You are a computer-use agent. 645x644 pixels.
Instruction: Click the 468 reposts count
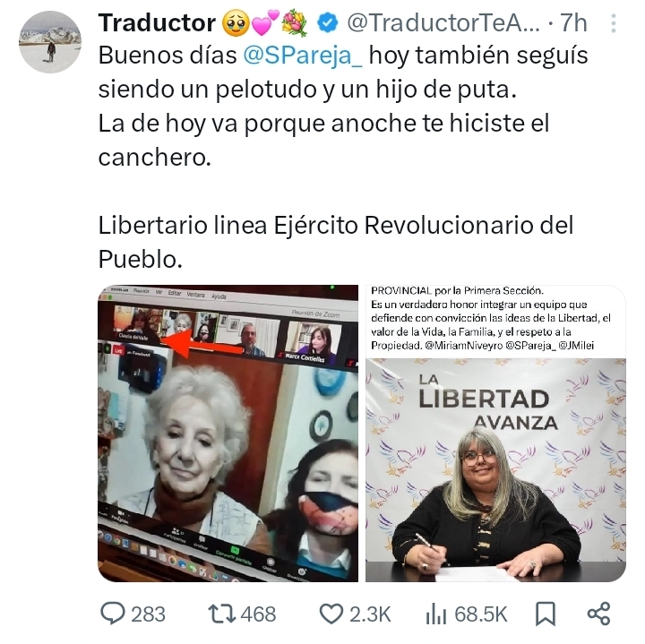pos(258,614)
